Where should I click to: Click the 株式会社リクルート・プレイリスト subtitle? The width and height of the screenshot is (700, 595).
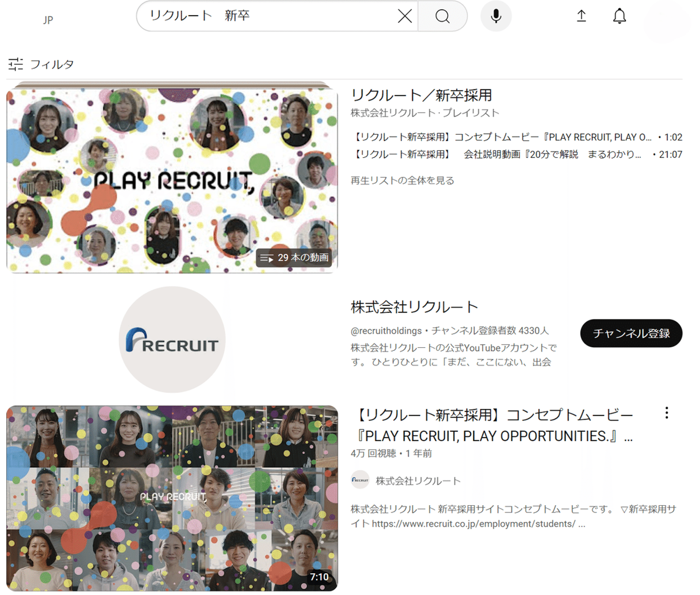(425, 113)
